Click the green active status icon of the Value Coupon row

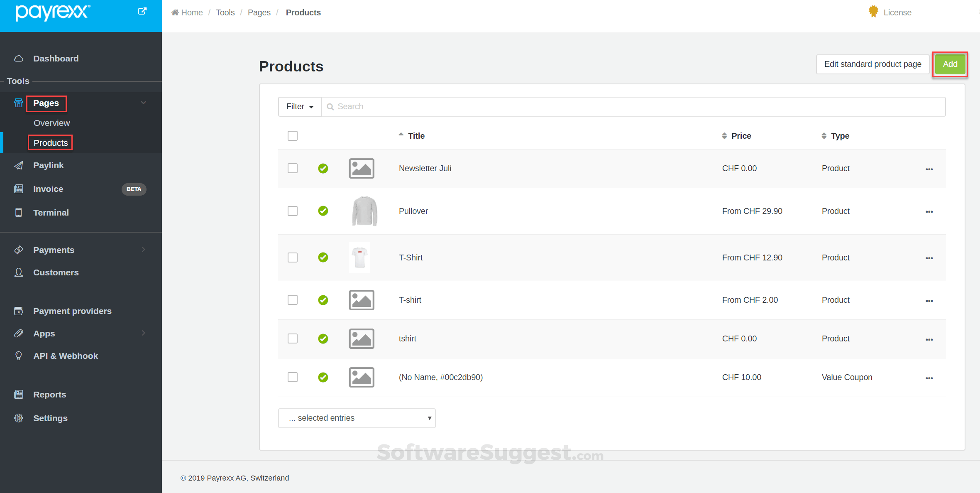[323, 377]
